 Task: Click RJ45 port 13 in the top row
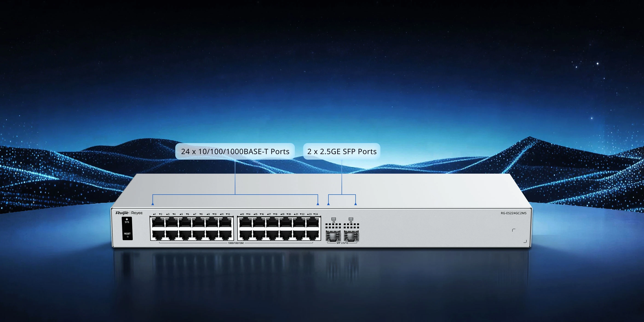pos(245,222)
